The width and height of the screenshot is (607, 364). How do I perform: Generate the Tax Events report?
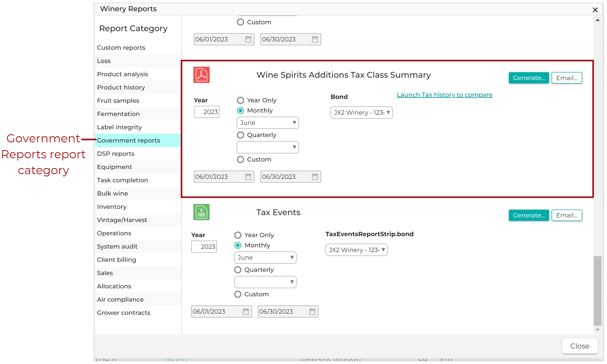click(529, 215)
